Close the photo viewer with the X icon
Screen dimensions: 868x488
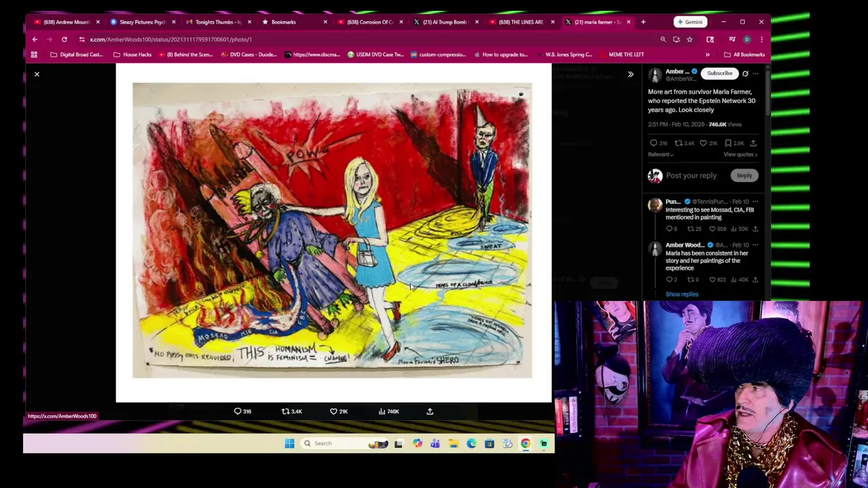37,74
